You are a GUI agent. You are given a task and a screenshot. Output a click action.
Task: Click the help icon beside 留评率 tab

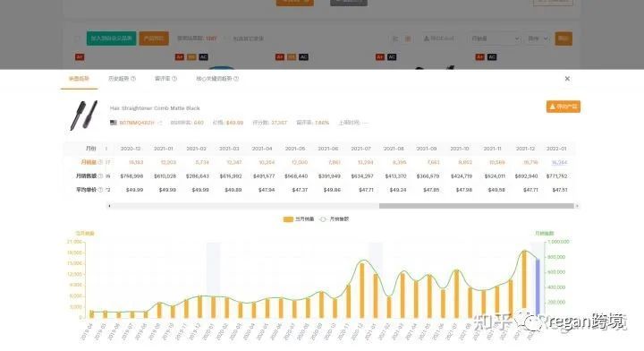click(174, 79)
